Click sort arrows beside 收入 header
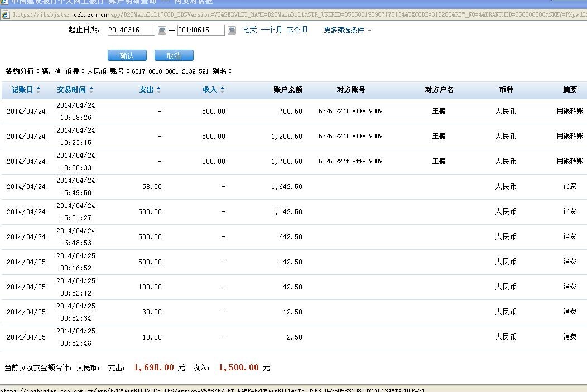Screen dimensions: 587x392 point(222,90)
